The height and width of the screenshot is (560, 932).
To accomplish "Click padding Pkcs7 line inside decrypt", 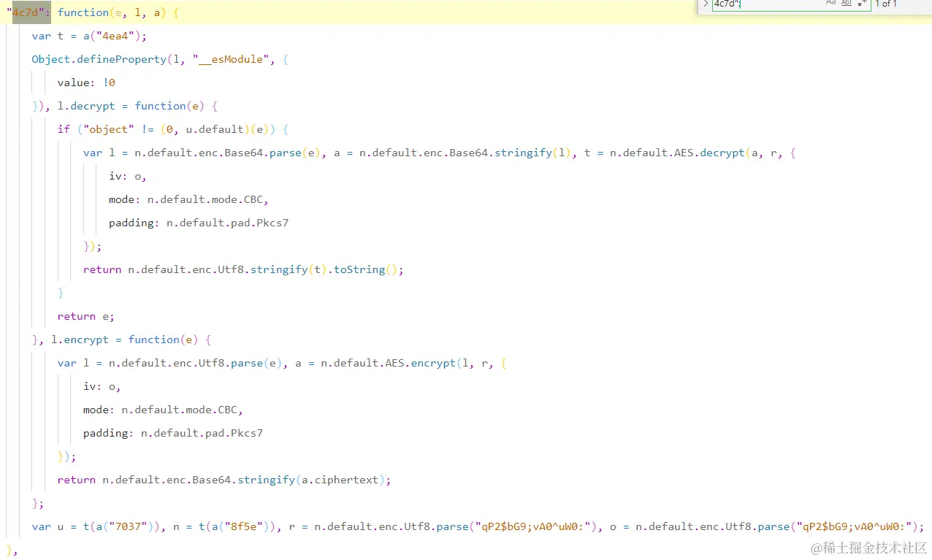I will [x=199, y=223].
